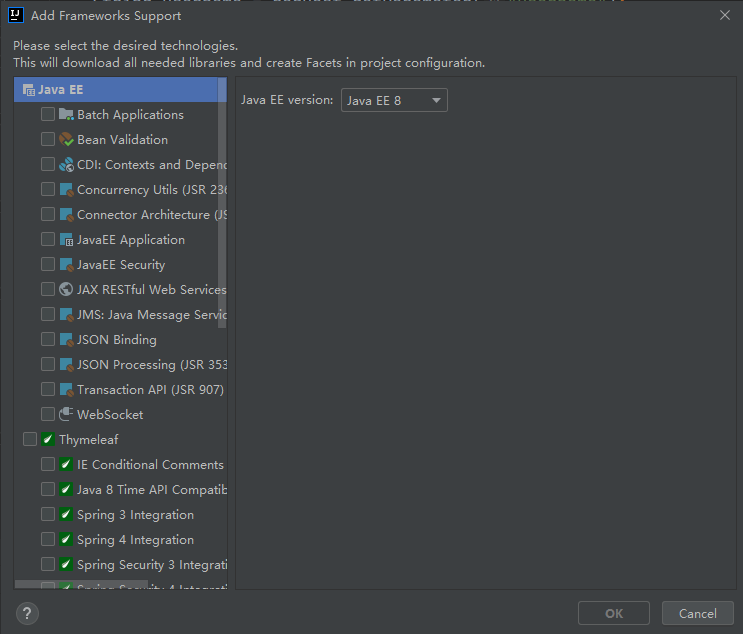Screen dimensions: 743x634
Task: Click the IE Conditional Comments leaf icon
Action: [66, 464]
